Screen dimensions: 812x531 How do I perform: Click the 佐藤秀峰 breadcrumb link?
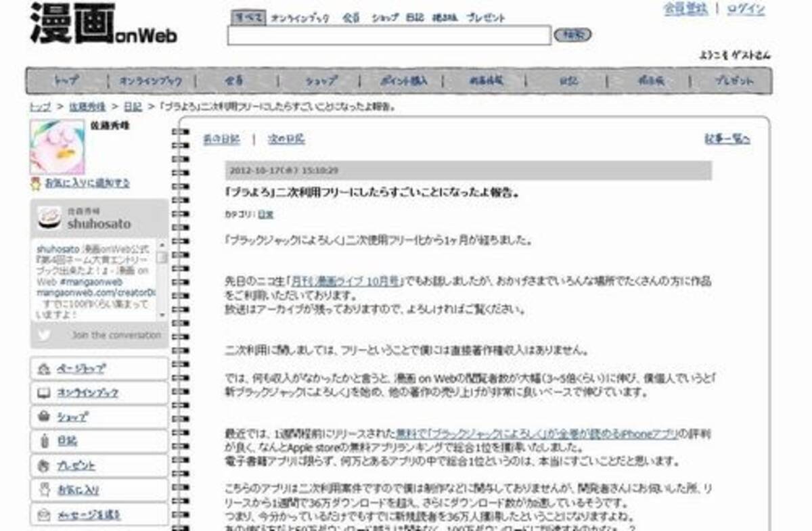tap(86, 107)
